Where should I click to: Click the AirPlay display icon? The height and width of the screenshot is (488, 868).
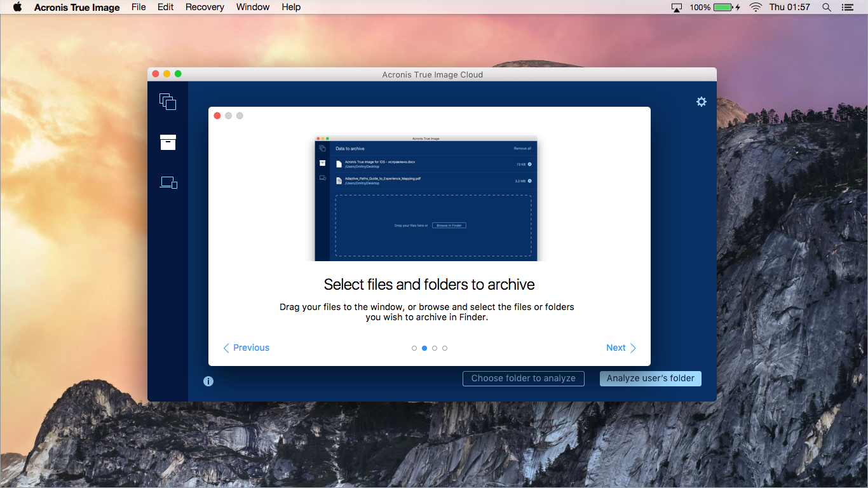pyautogui.click(x=677, y=7)
